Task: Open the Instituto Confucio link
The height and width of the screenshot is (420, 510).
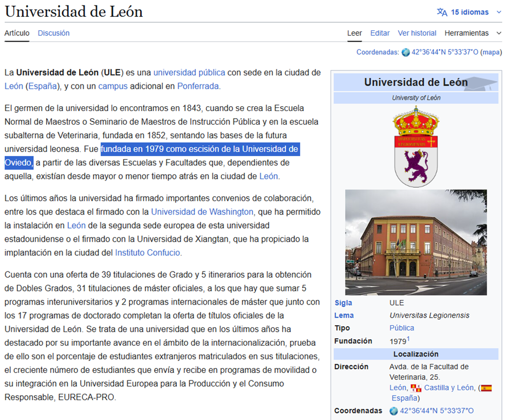Action: point(148,253)
